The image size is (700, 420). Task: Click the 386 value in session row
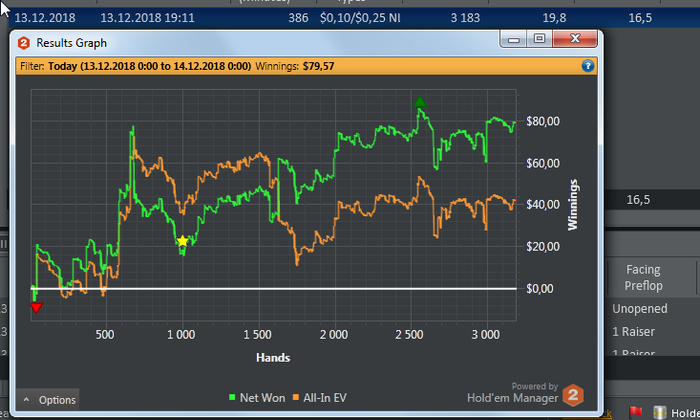coord(298,18)
